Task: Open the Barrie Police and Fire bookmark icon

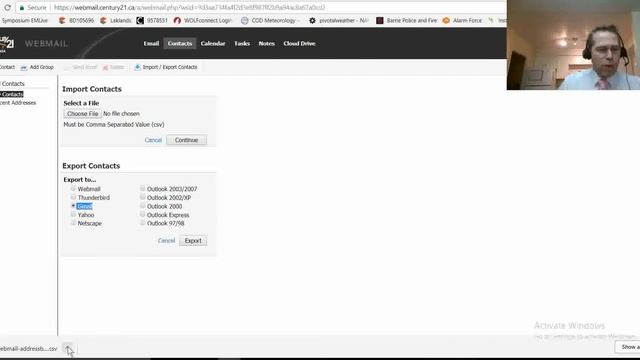Action: pyautogui.click(x=380, y=20)
